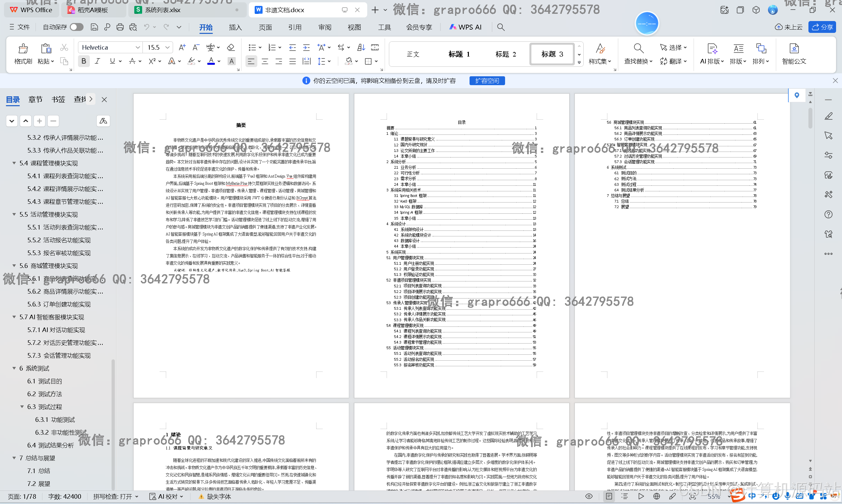Viewport: 842px width, 504px height.
Task: Click the Bold formatting button
Action: (84, 61)
